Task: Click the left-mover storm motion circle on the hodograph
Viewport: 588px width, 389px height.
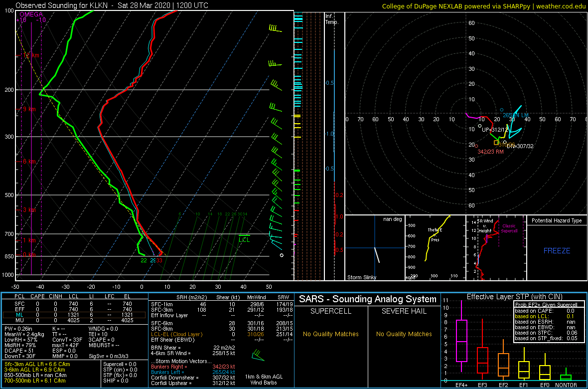Action: coord(502,110)
